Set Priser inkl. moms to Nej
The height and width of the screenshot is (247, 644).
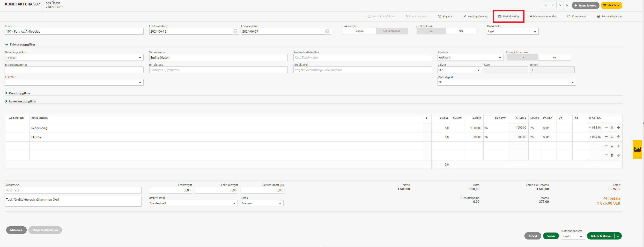point(554,57)
